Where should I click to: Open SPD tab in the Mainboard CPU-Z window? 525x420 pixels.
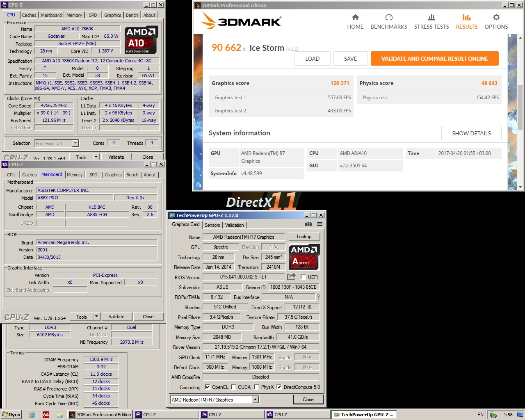[94, 175]
